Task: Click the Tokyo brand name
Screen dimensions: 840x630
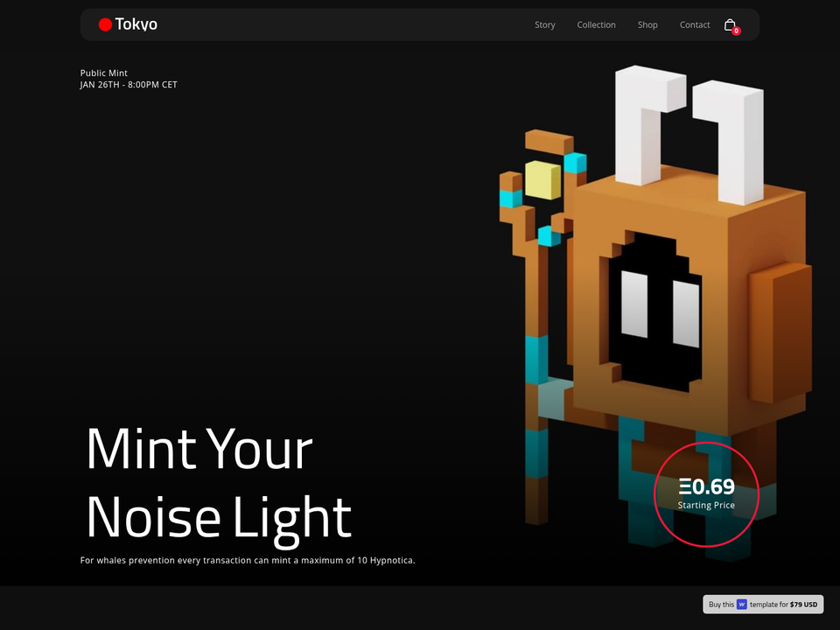Action: click(x=136, y=24)
